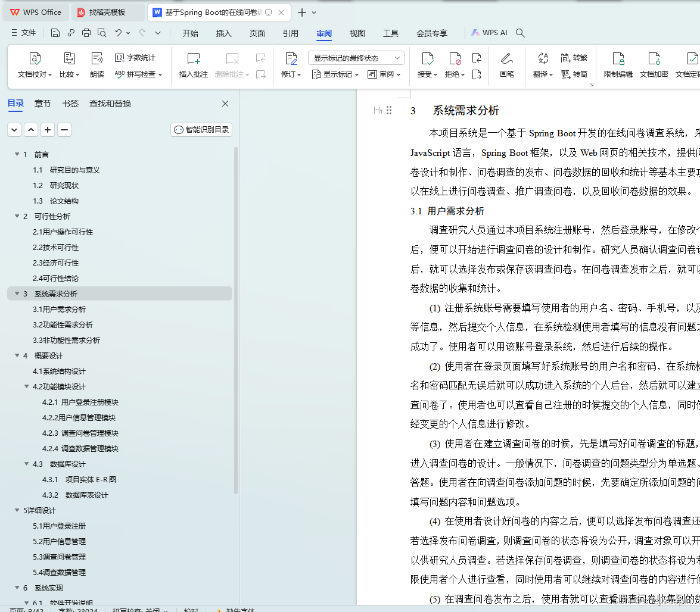The image size is (700, 612).
Task: Switch to 引用 ribbon tab
Action: click(291, 33)
